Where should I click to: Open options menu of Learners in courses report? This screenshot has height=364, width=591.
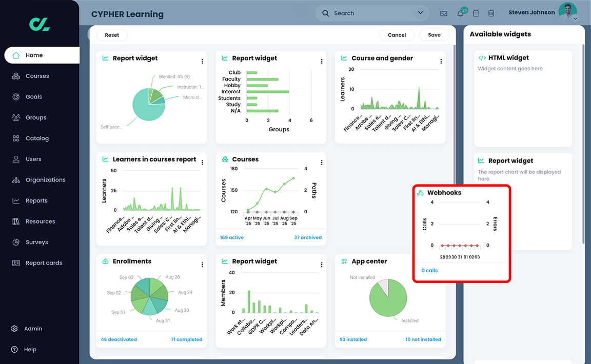203,163
